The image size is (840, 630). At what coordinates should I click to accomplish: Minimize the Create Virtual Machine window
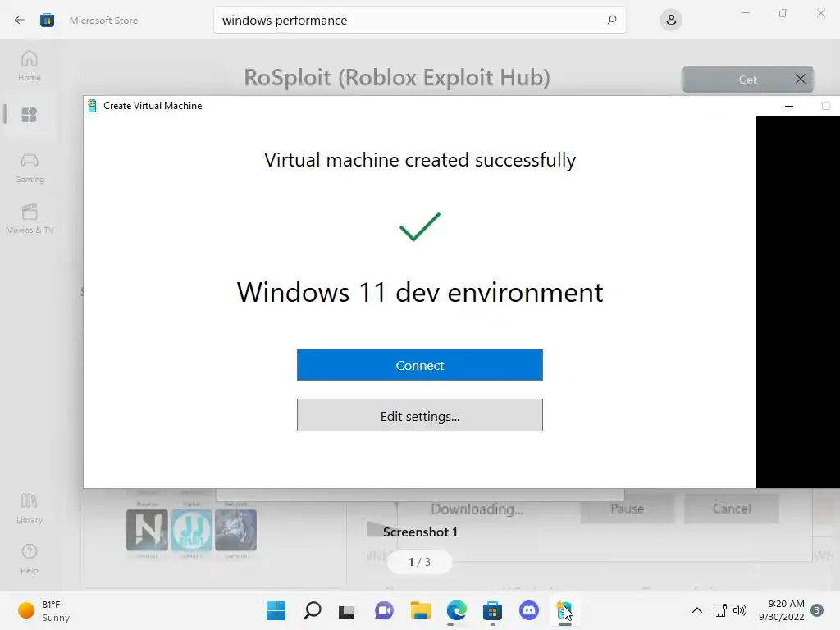pyautogui.click(x=789, y=106)
